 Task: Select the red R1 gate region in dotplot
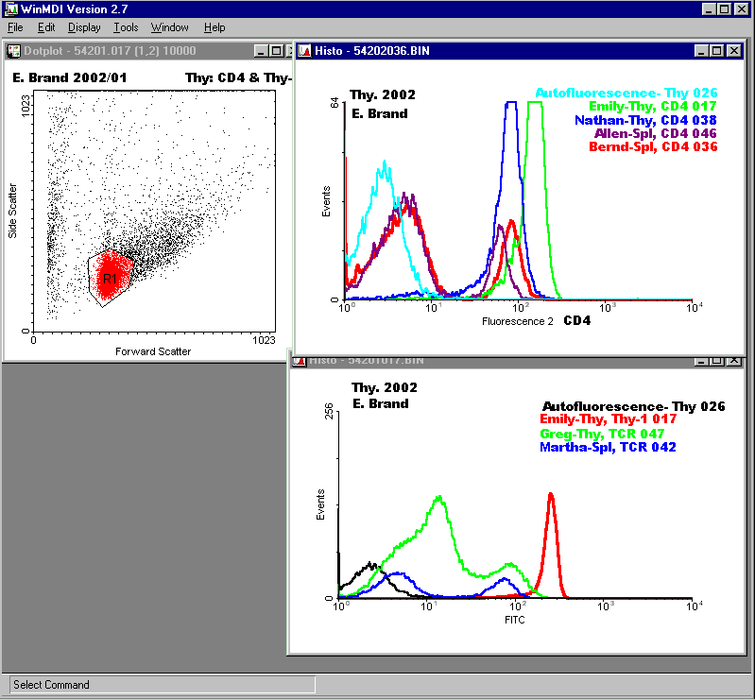point(110,277)
